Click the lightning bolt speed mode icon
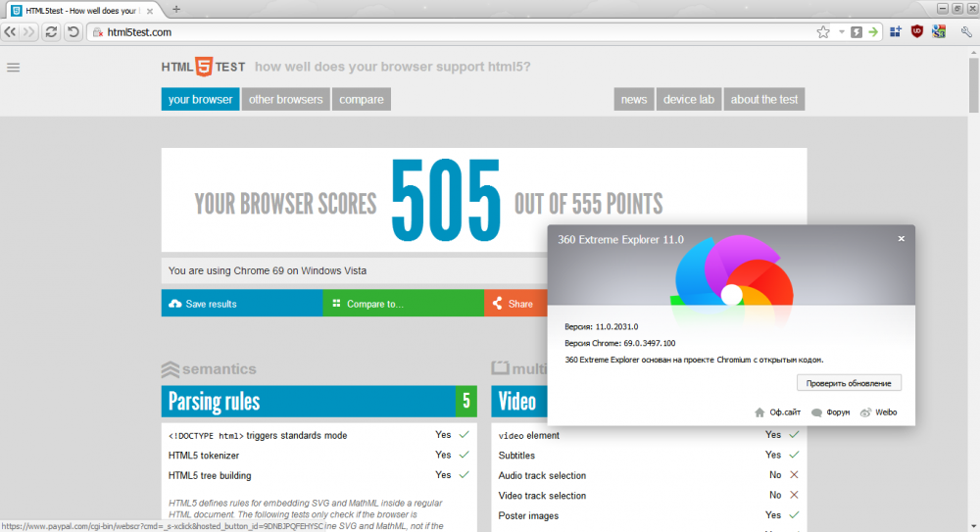 pyautogui.click(x=857, y=32)
